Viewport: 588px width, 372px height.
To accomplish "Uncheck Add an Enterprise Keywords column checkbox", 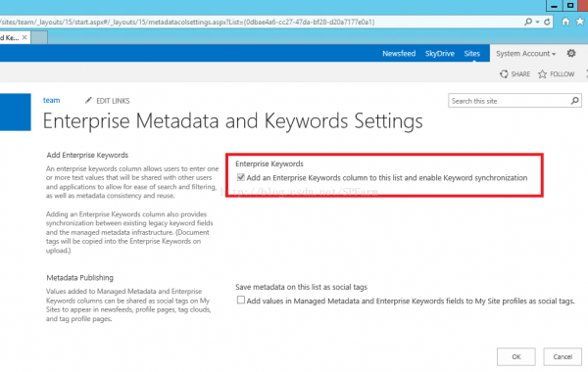I will [241, 177].
